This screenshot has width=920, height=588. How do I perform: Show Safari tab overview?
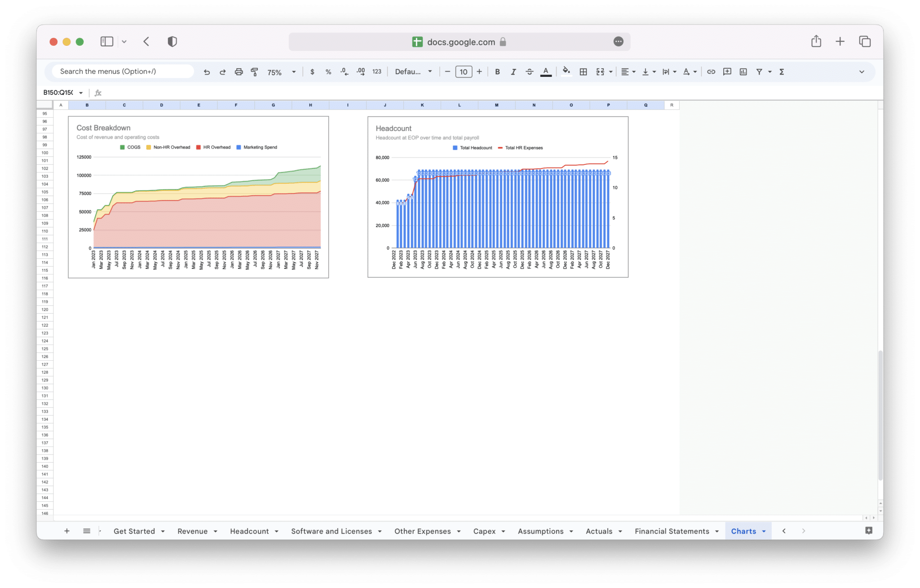click(865, 42)
